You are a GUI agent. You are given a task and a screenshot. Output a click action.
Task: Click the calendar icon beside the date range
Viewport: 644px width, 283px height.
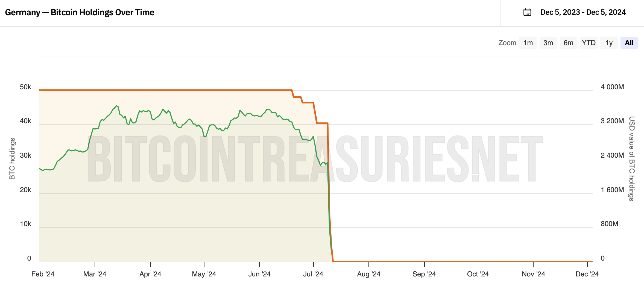point(527,12)
